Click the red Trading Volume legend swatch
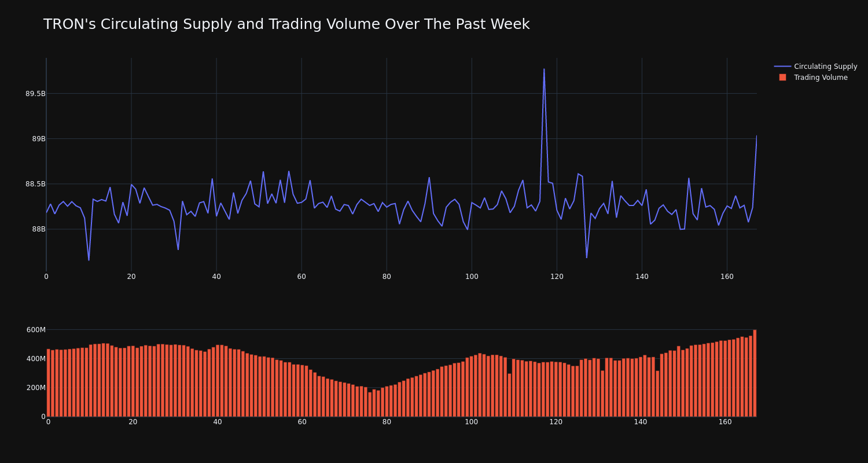Screen dimensions: 868x463 point(782,78)
